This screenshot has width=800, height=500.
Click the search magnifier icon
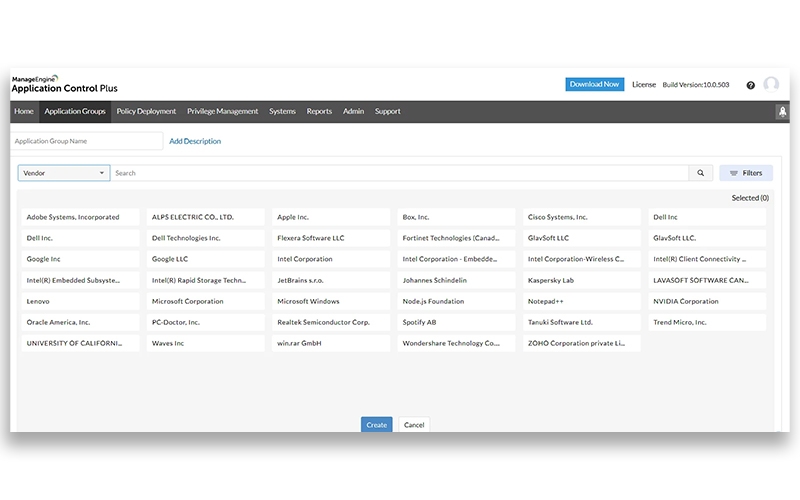pyautogui.click(x=701, y=173)
